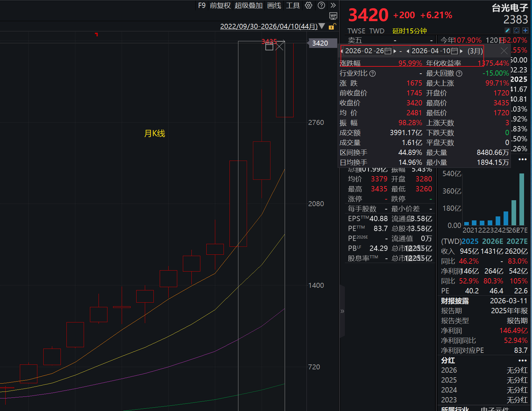Toggle the orange date range lock icon
This screenshot has height=411, width=532.
click(x=332, y=26)
